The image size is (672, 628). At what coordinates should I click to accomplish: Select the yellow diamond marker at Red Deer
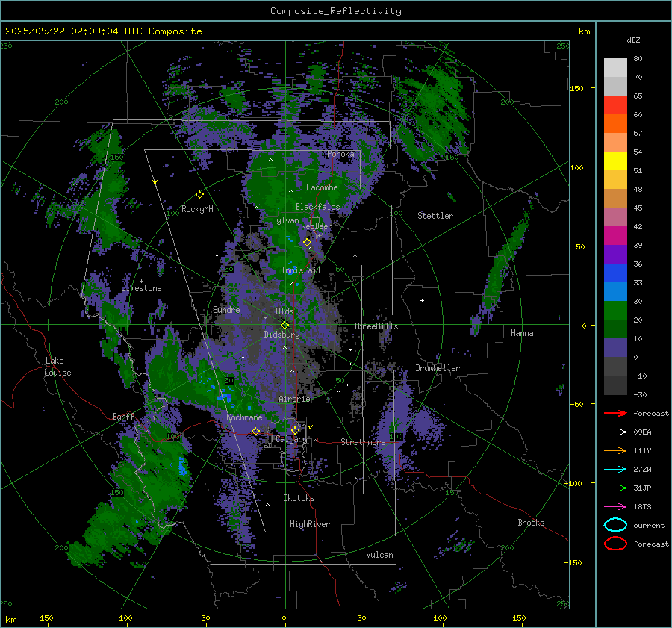(x=307, y=242)
